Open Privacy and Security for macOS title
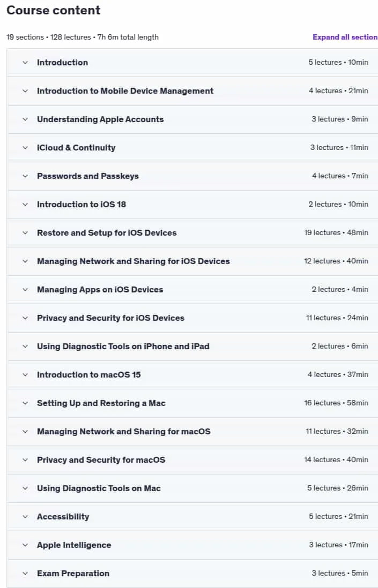The width and height of the screenshot is (378, 588). (x=101, y=460)
